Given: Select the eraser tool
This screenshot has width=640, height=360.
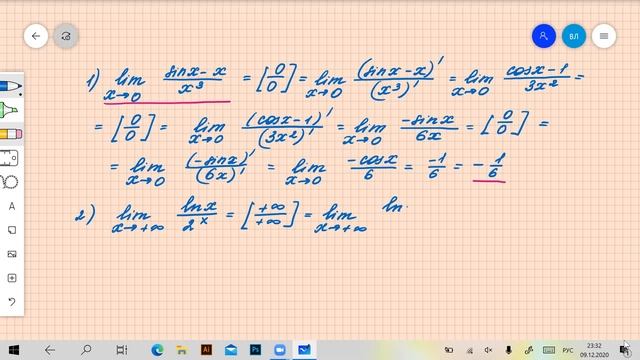Looking at the screenshot, I should [11, 134].
